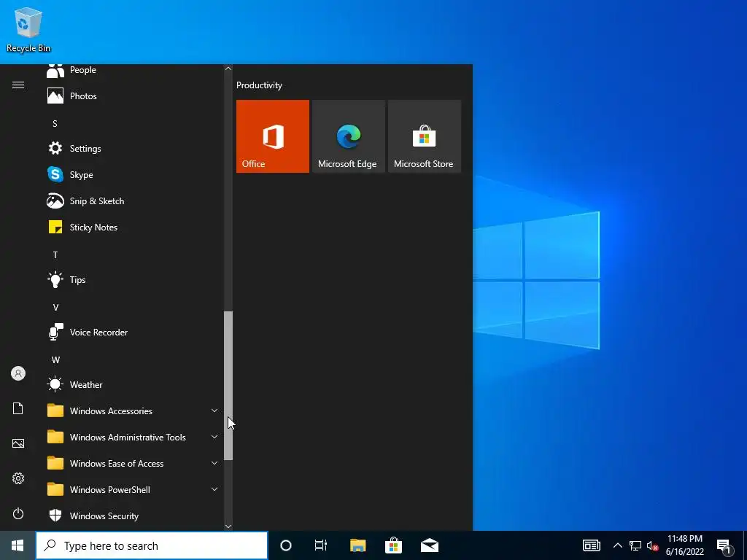The height and width of the screenshot is (560, 747).
Task: Click the Windows PowerShell folder icon
Action: tap(55, 489)
